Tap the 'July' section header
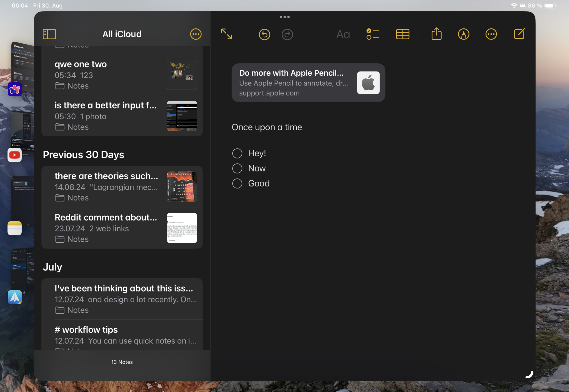The width and height of the screenshot is (569, 392). (52, 267)
